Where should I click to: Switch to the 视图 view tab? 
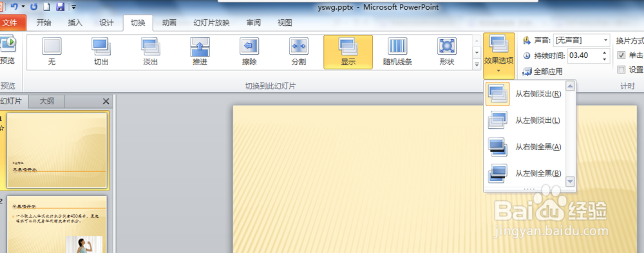[x=285, y=23]
